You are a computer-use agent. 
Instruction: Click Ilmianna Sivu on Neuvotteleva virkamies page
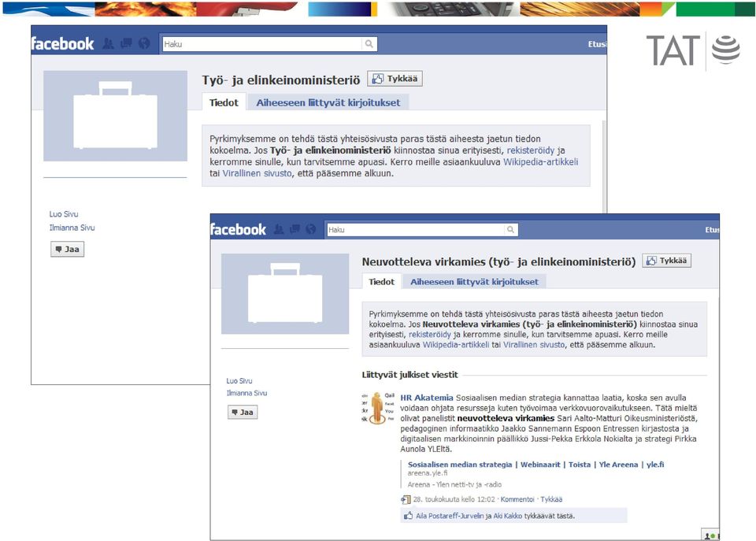(246, 393)
